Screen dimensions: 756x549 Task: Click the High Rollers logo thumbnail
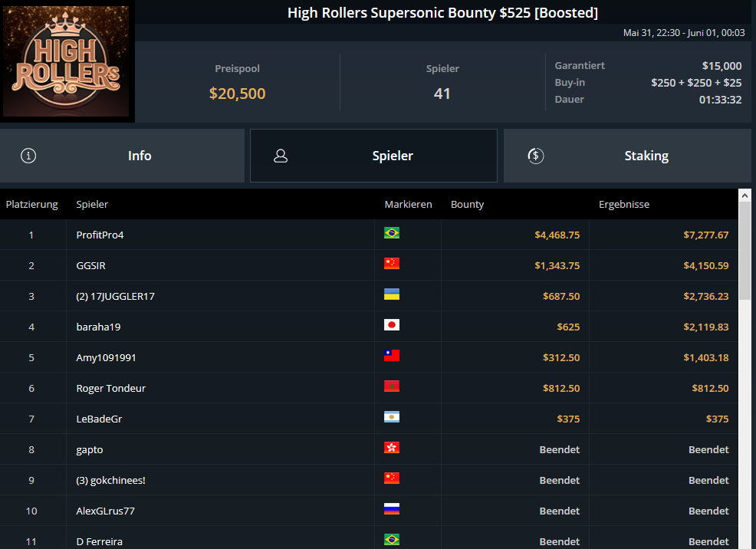click(66, 61)
